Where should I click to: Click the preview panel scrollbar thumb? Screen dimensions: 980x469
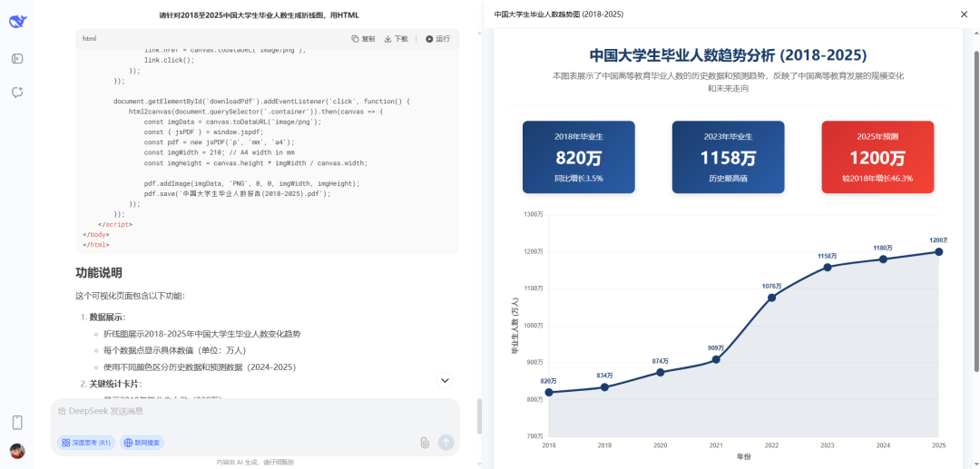point(976,210)
